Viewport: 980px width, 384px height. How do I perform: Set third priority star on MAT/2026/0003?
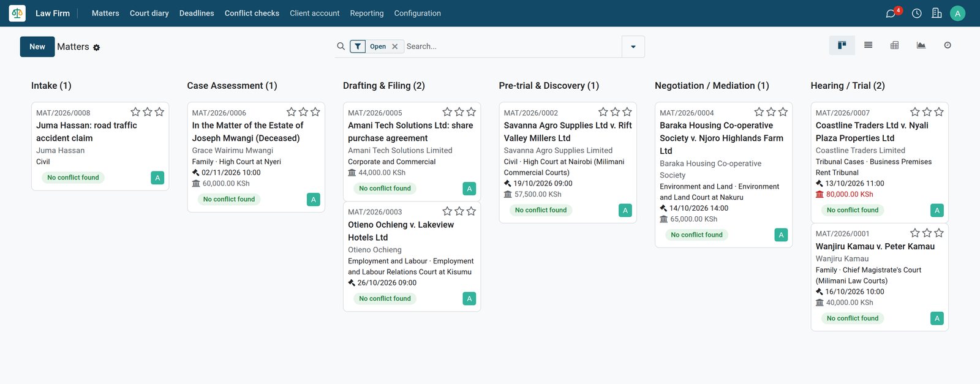click(x=471, y=211)
